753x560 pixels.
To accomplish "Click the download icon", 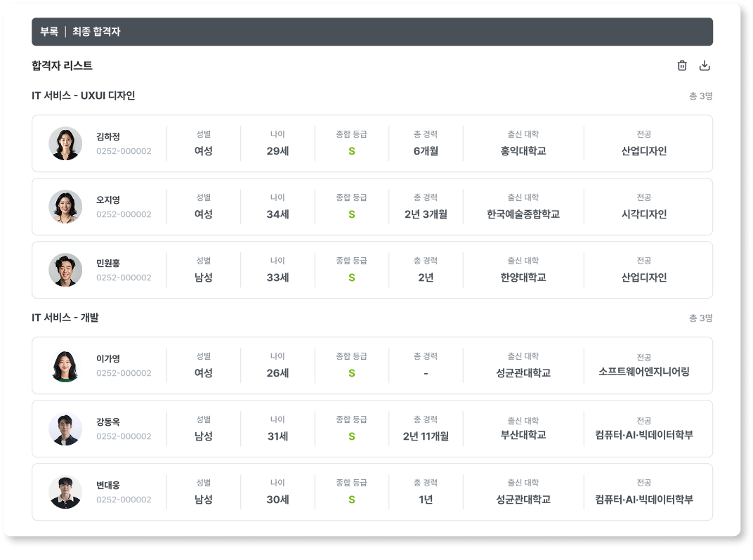I will 705,65.
